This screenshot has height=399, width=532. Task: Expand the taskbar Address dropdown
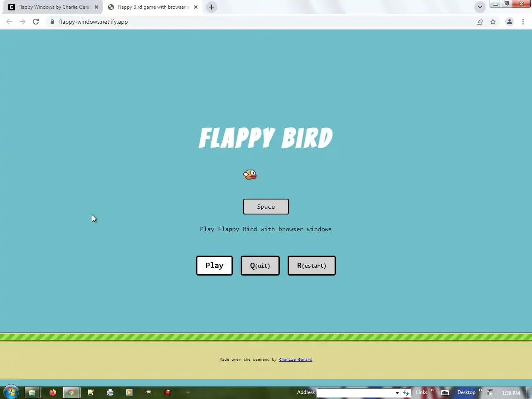(397, 392)
